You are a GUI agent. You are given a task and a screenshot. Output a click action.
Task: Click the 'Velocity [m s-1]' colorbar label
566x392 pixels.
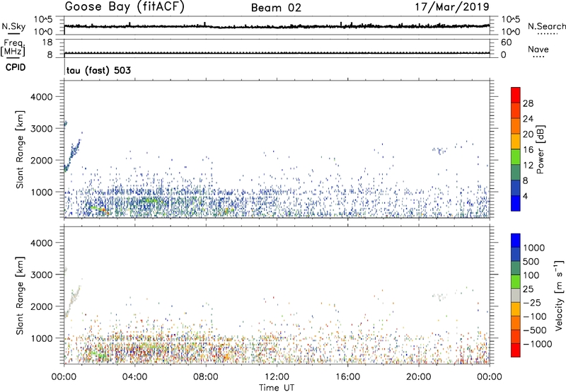pos(559,295)
